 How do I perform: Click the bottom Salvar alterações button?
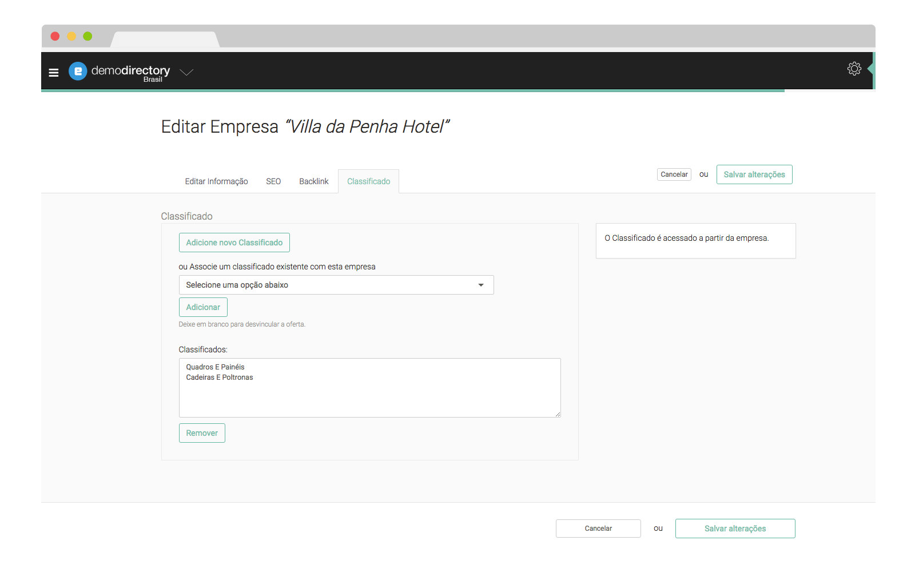click(735, 529)
